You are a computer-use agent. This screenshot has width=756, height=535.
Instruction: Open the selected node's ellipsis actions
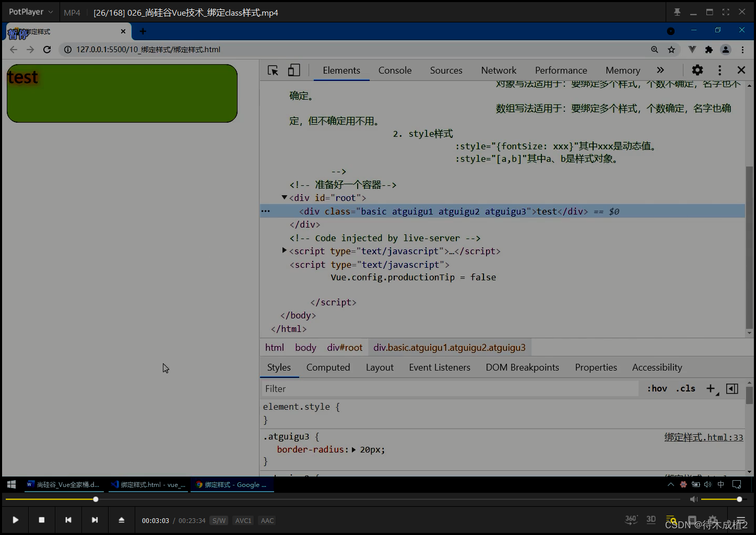(266, 211)
